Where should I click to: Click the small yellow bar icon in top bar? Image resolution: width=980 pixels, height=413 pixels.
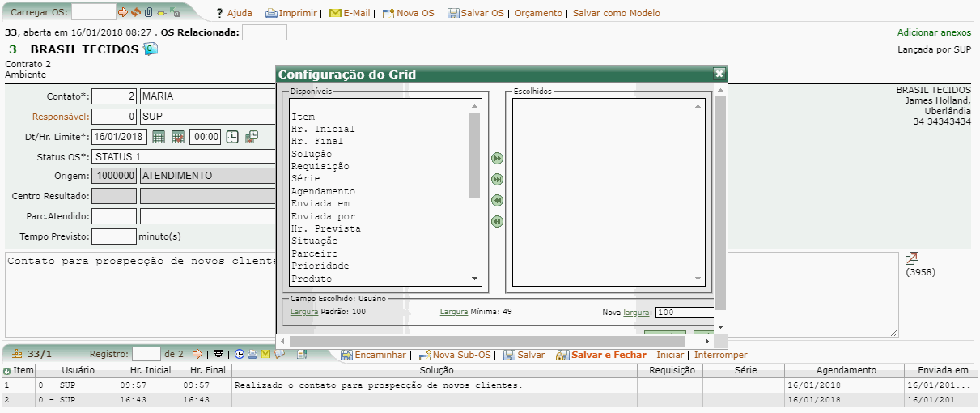pyautogui.click(x=161, y=13)
